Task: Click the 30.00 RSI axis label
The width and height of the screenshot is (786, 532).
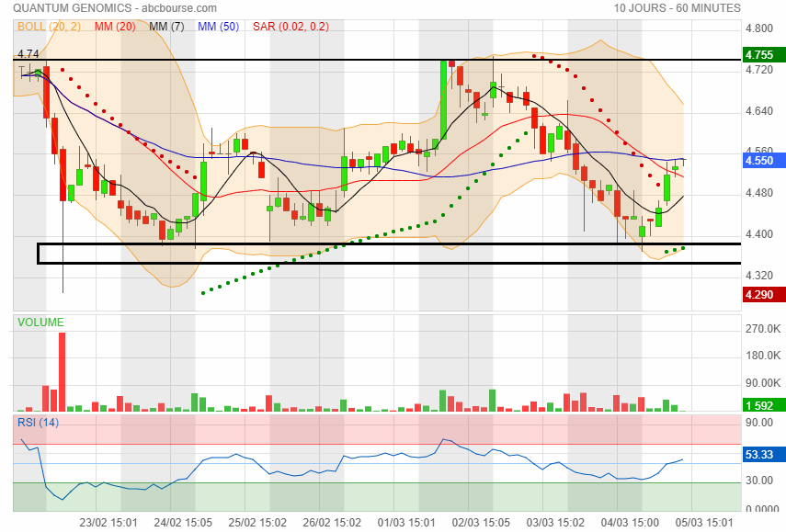Action: point(759,481)
